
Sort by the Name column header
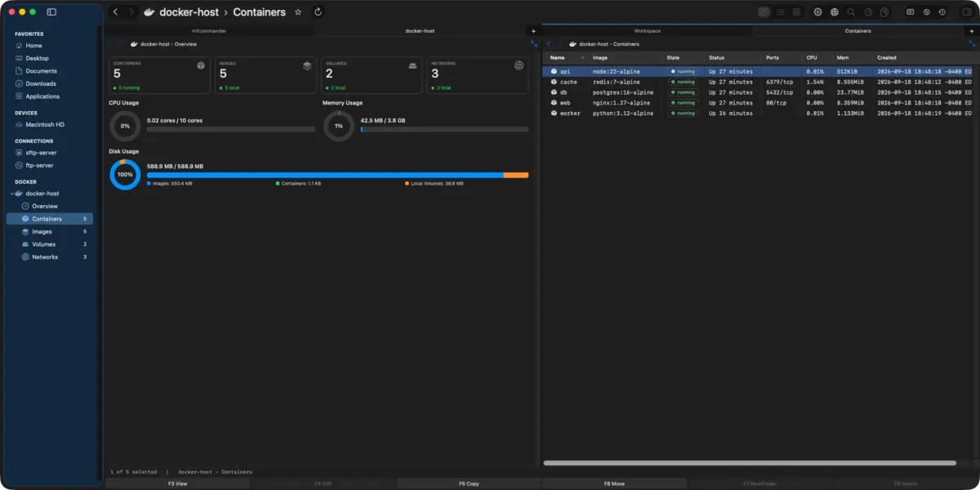pos(567,58)
